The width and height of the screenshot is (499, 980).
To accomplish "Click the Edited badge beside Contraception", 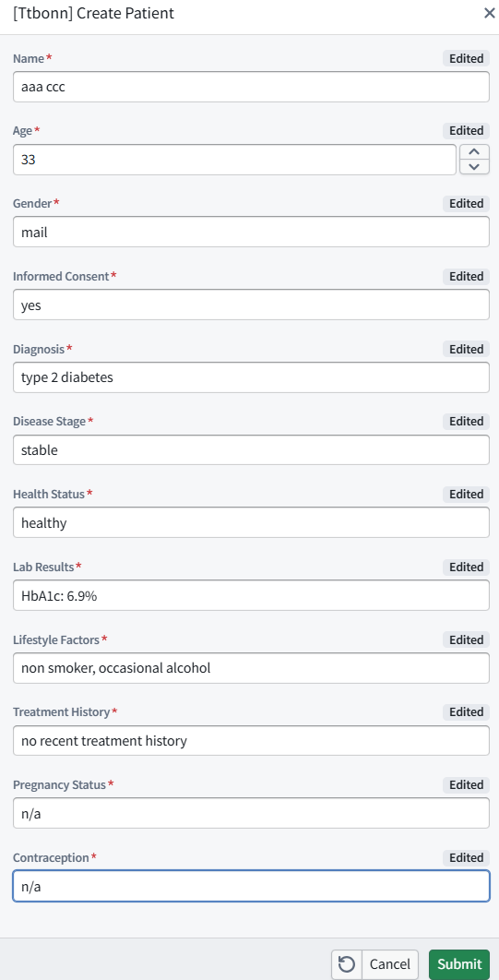I will coord(466,857).
